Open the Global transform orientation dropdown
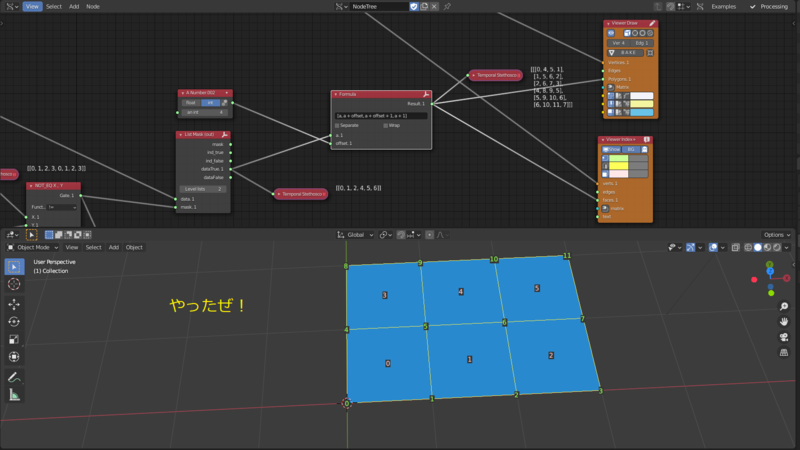Screen dimensions: 800x450 [x=355, y=235]
